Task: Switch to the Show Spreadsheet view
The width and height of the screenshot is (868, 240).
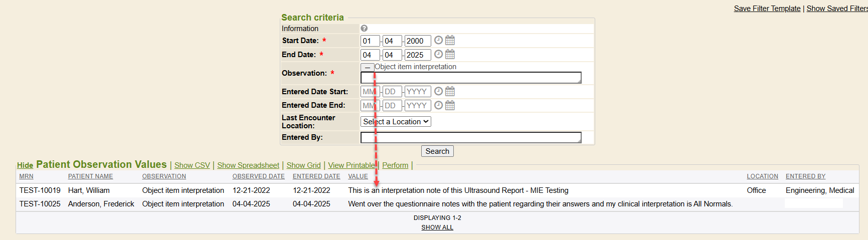Action: (248, 165)
